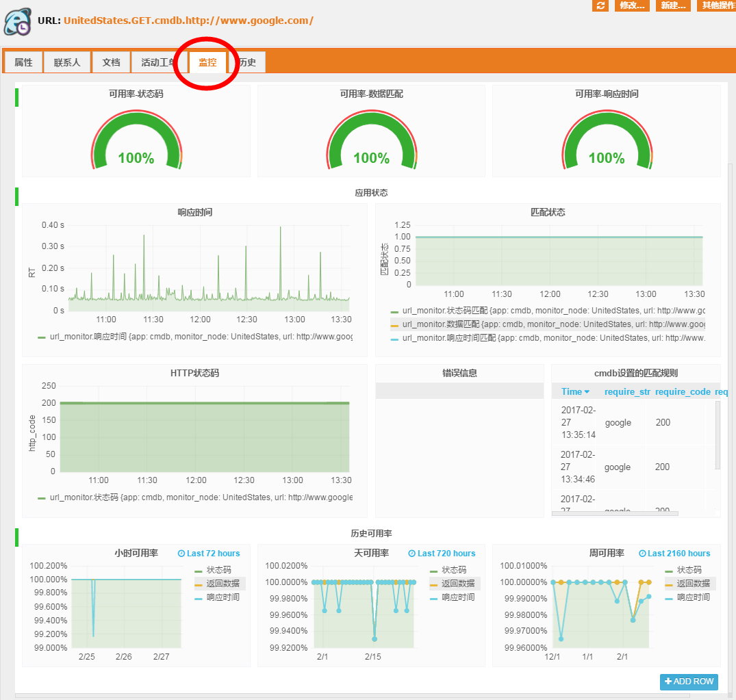The width and height of the screenshot is (736, 700).
Task: Open the 修改... dropdown menu
Action: pyautogui.click(x=631, y=5)
